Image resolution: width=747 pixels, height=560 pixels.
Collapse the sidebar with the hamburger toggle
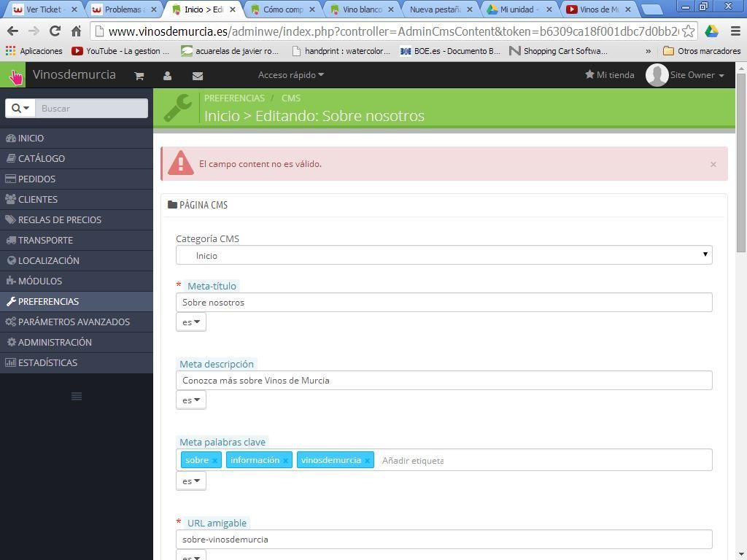[76, 396]
